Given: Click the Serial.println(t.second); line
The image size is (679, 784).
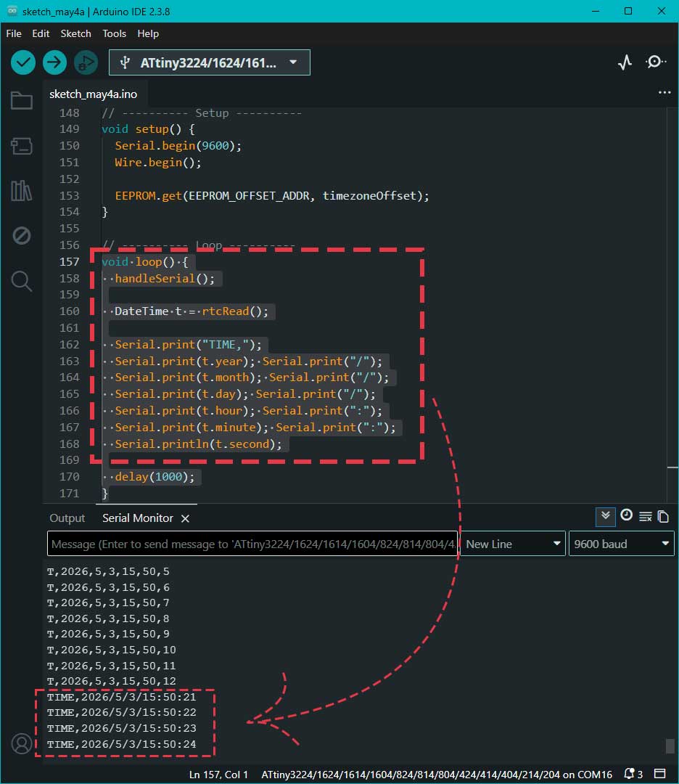Looking at the screenshot, I should [198, 444].
